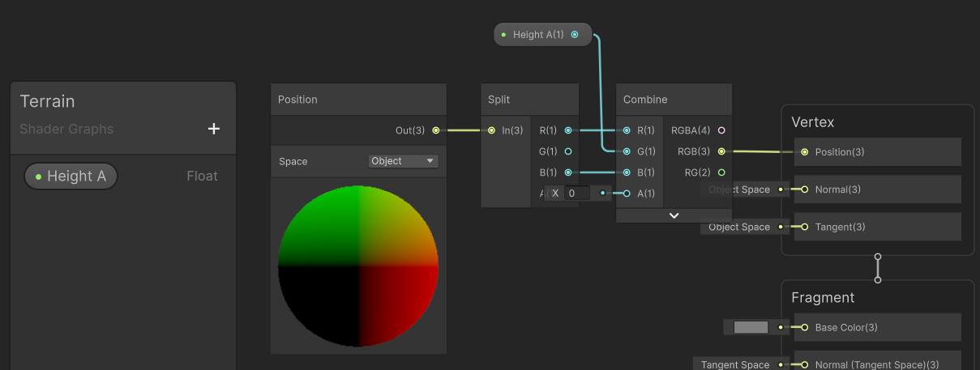The width and height of the screenshot is (980, 370).
Task: Click the Terrain blackboard title
Action: (47, 101)
